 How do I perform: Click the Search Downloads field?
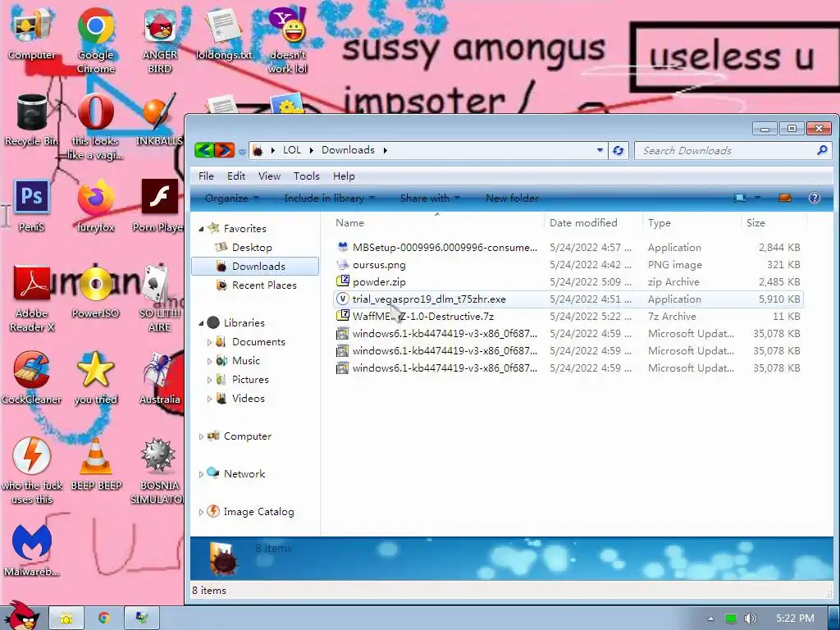tap(732, 151)
